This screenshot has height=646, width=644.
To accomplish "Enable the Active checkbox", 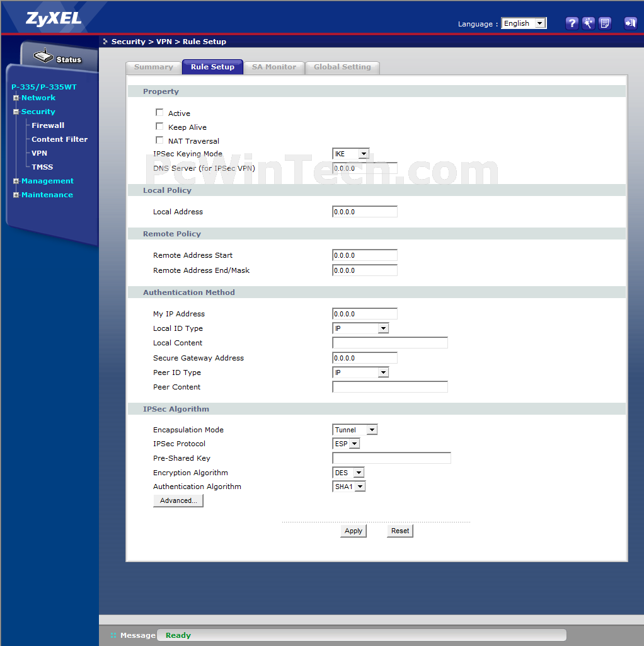I will 159,112.
